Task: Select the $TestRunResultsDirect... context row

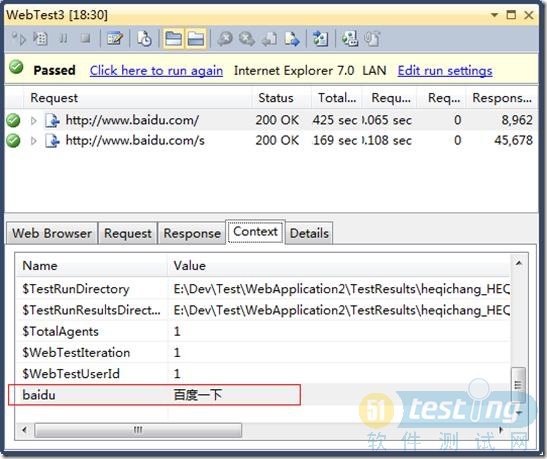Action: tap(263, 310)
